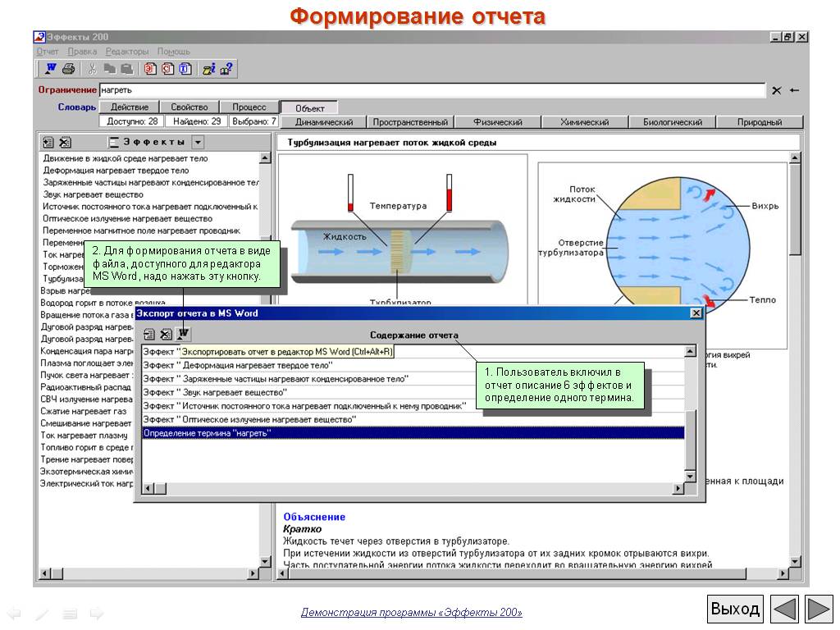Click the Paste icon in the main toolbar
The width and height of the screenshot is (840, 630).
[x=126, y=69]
